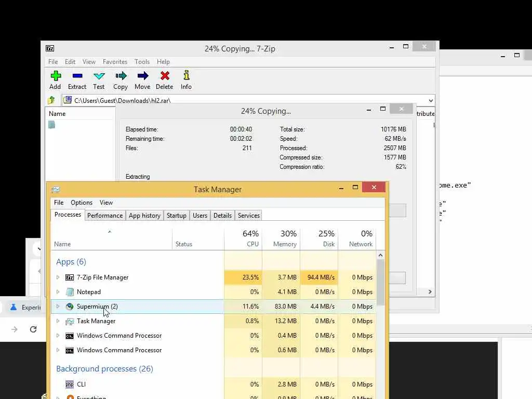Click the 'Apps (6)' group heading
Image resolution: width=532 pixels, height=399 pixels.
pos(71,262)
